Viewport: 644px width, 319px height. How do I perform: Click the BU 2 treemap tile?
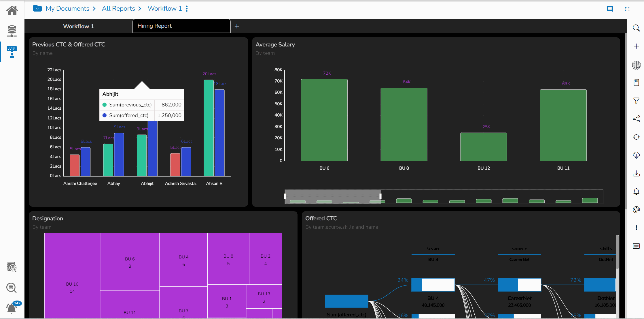tap(266, 259)
